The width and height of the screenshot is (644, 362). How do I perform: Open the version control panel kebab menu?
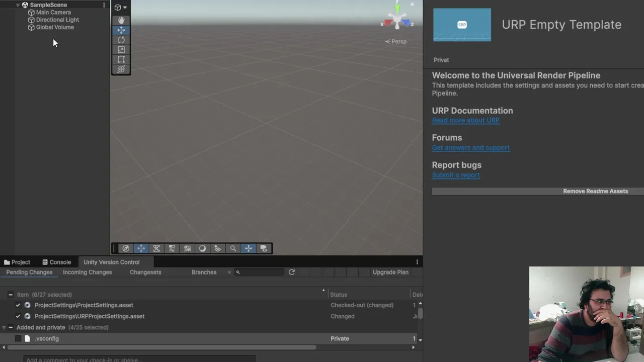[417, 262]
